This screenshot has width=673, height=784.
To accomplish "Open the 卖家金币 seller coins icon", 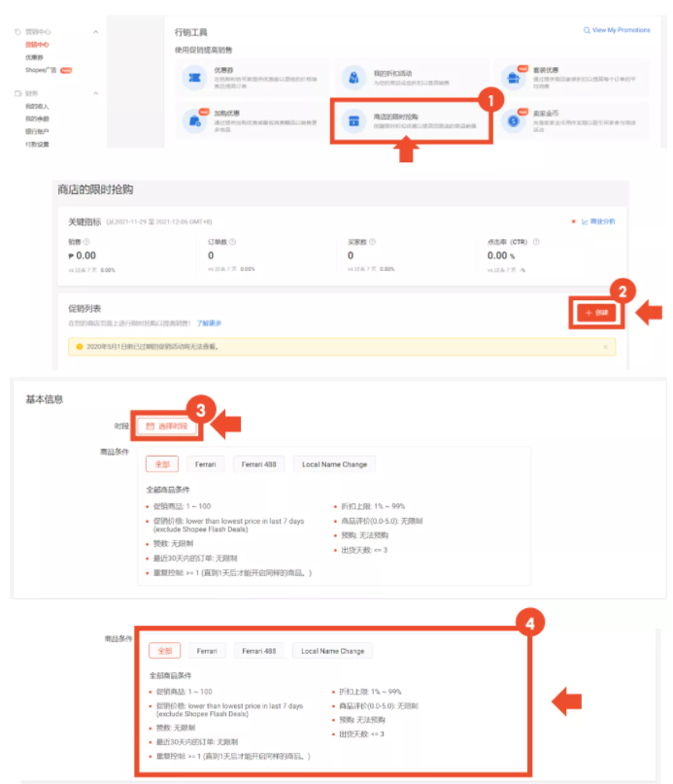I will pyautogui.click(x=513, y=120).
